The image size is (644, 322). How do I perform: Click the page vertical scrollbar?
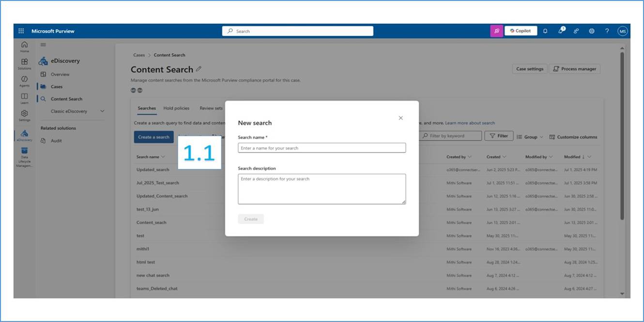click(x=622, y=136)
